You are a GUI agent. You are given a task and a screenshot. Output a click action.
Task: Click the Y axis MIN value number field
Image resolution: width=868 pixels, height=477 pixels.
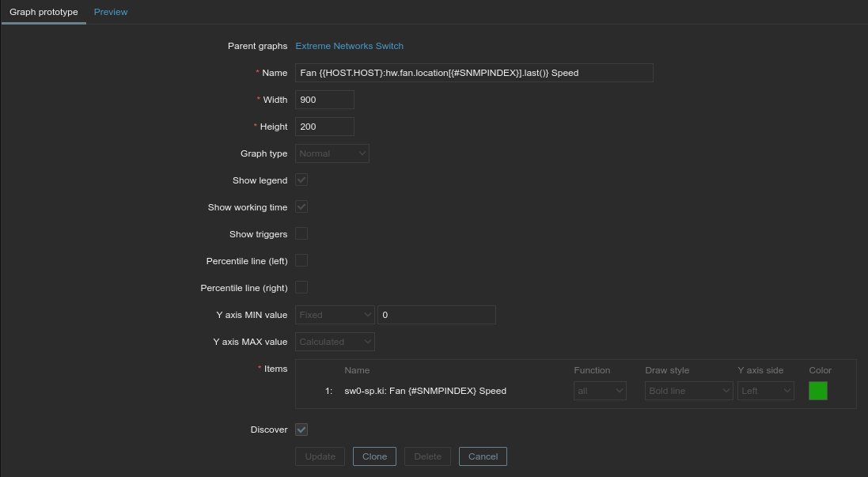click(437, 315)
